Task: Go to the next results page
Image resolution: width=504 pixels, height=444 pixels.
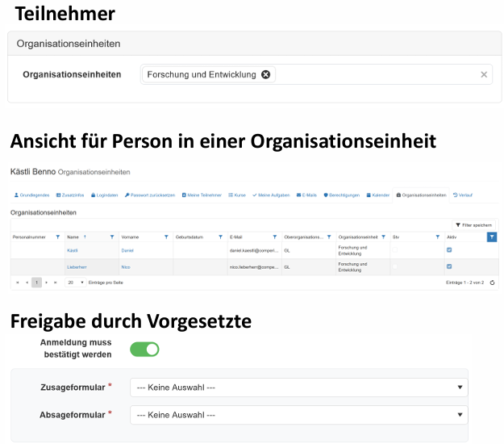Action: 46,283
